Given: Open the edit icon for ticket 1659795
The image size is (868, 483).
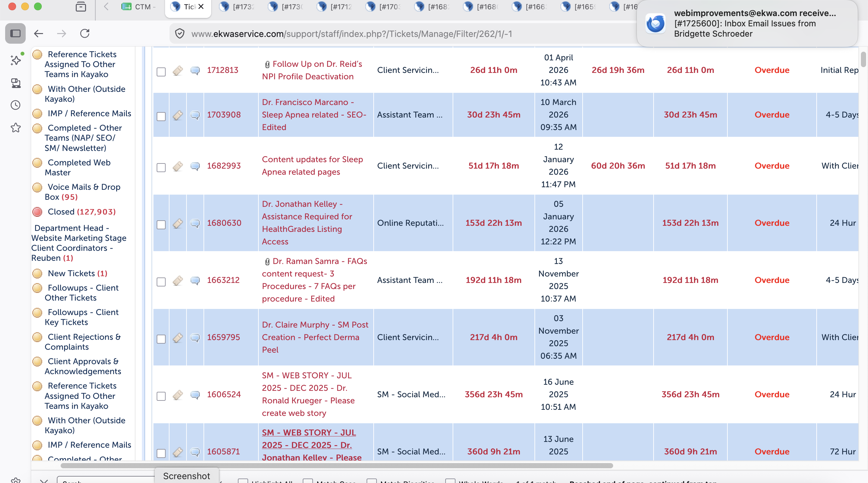Looking at the screenshot, I should click(178, 338).
